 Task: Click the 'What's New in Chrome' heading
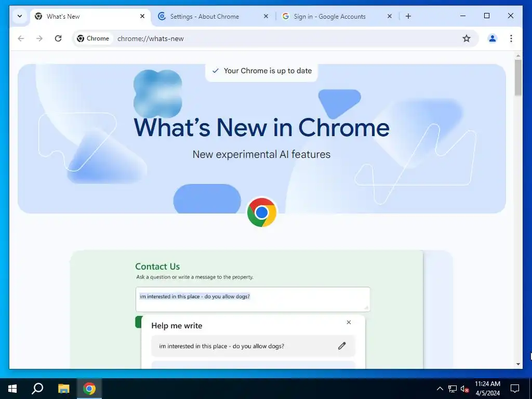pyautogui.click(x=262, y=128)
